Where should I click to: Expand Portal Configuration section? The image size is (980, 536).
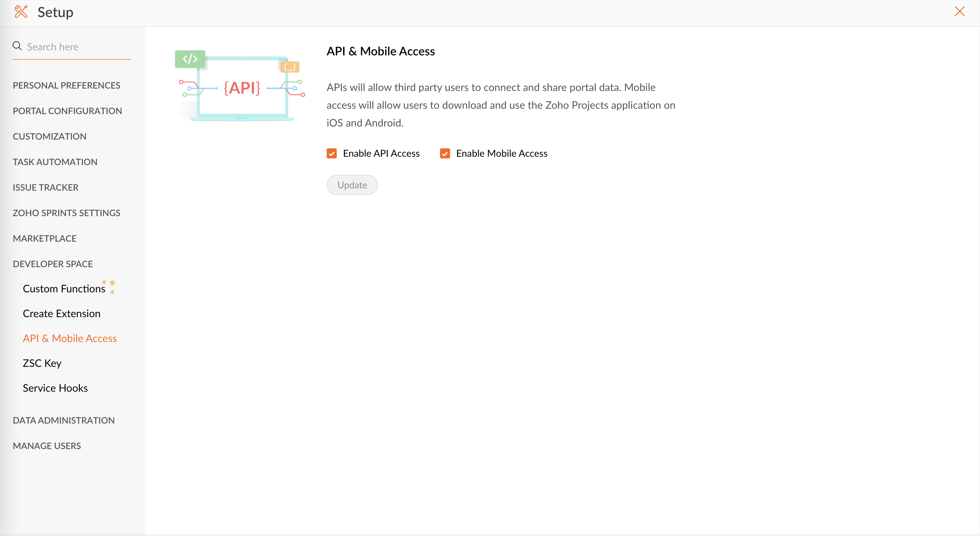67,111
